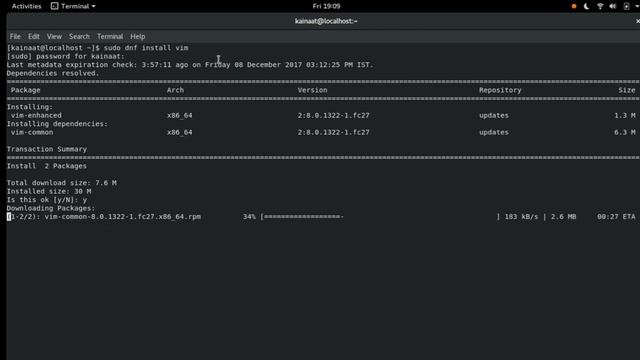Click the '[sudo] password for kainaat:' line
The width and height of the screenshot is (640, 360).
65,56
